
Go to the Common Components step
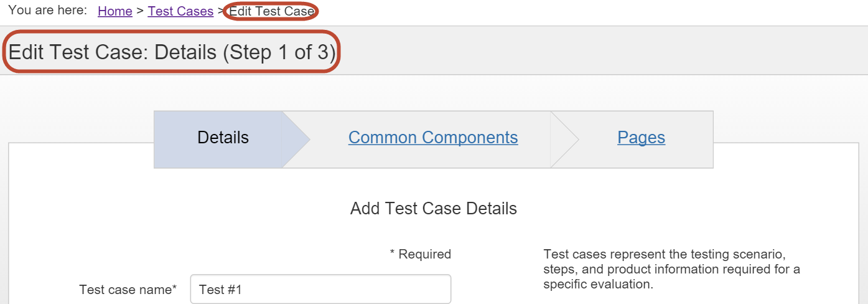433,138
